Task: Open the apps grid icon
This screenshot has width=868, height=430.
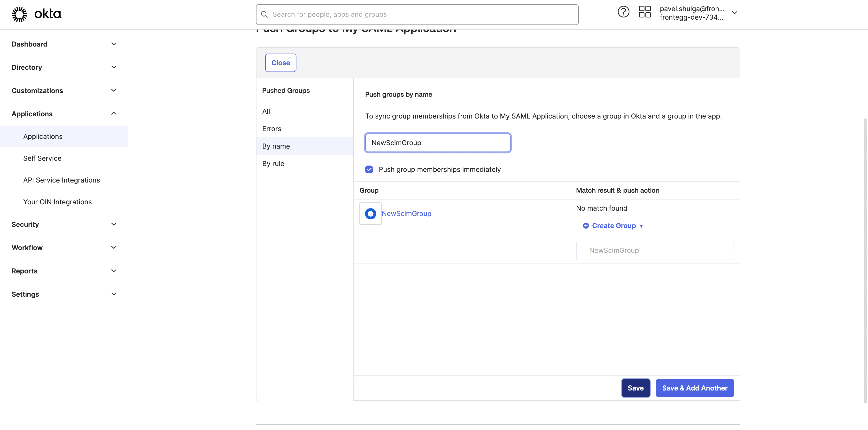Action: pyautogui.click(x=645, y=12)
